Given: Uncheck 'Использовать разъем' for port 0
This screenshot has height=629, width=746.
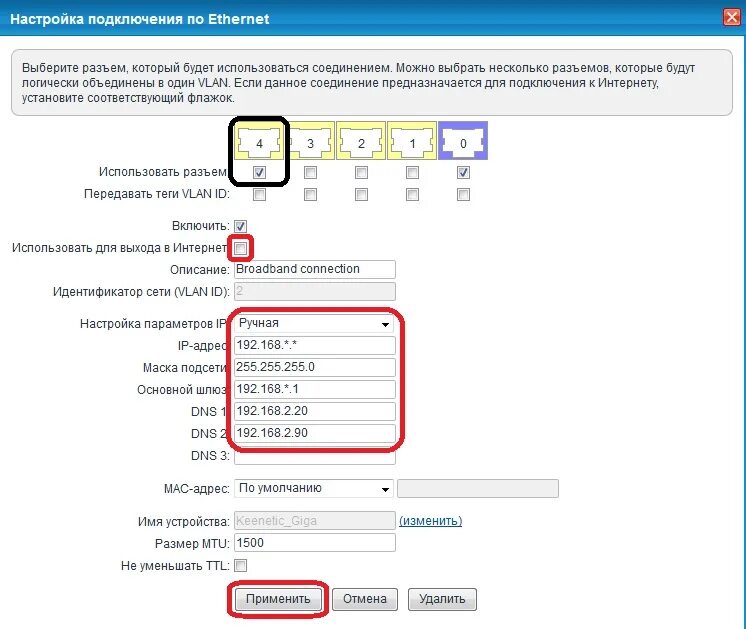Looking at the screenshot, I should 463,172.
